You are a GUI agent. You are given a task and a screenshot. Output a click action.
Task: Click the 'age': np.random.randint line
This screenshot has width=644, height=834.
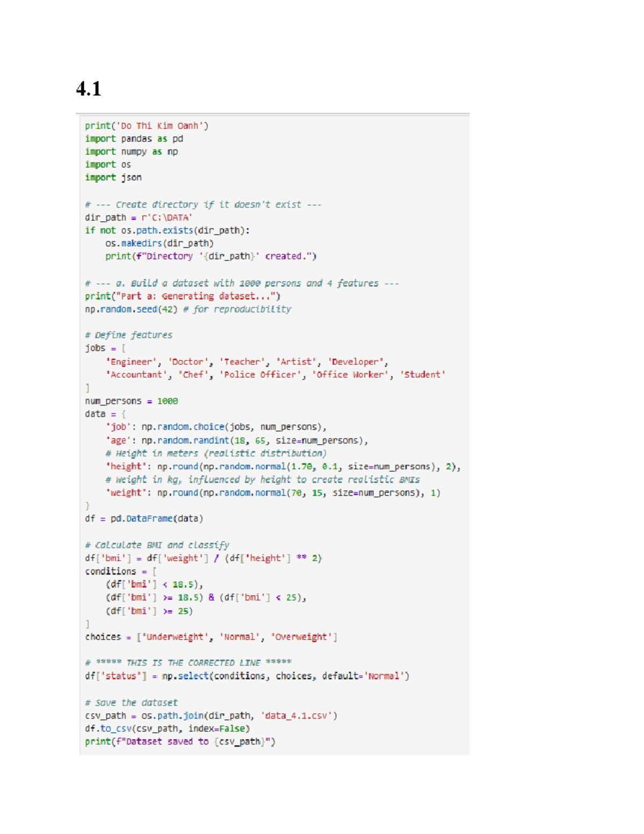(237, 440)
